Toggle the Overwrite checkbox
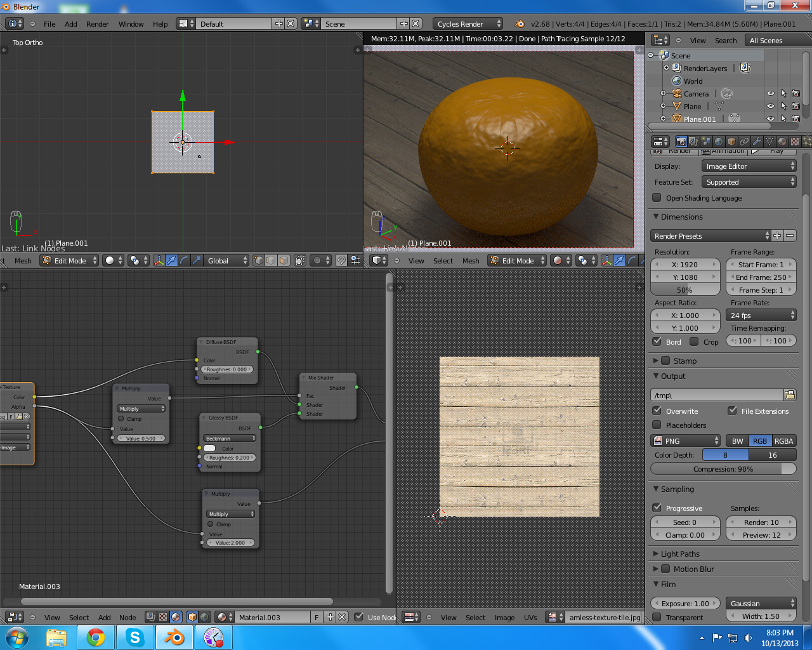This screenshot has height=650, width=812. coord(657,411)
